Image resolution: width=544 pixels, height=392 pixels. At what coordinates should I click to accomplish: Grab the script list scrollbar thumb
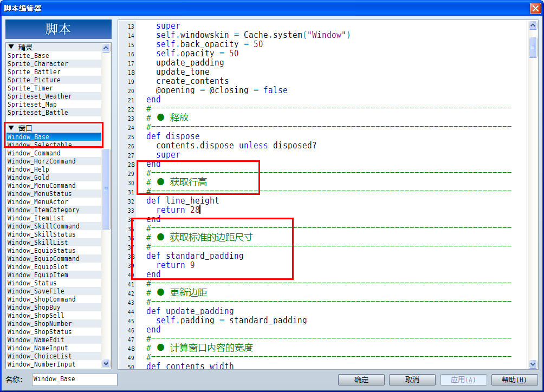tap(106, 190)
